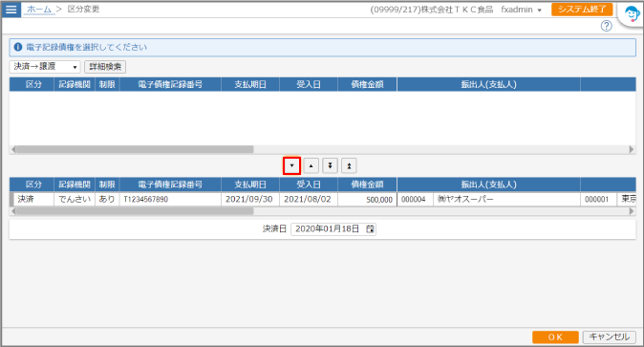Select the upper table 電子債権記録番号 header
The height and width of the screenshot is (347, 644).
170,84
